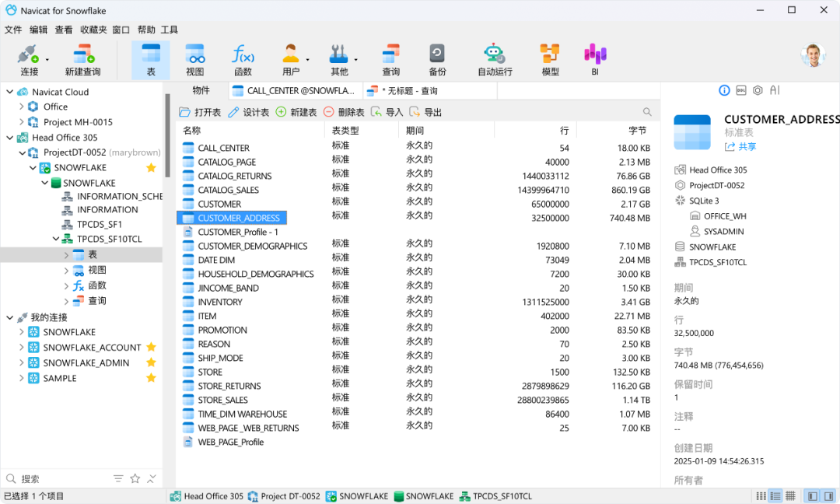Sort by the 名称 (Name) column header

point(250,130)
